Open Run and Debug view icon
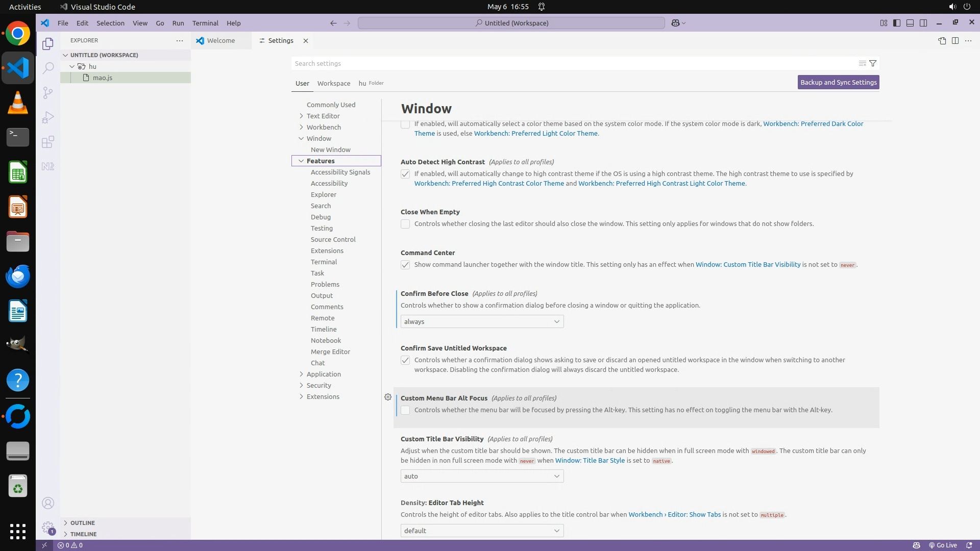980x551 pixels. pos(48,117)
